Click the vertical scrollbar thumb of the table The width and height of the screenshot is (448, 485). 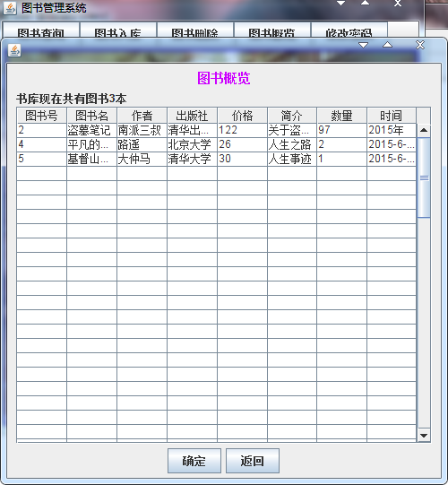(424, 178)
